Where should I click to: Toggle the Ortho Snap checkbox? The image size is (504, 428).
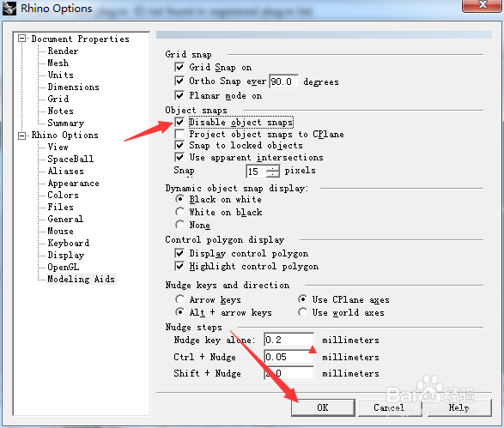pyautogui.click(x=179, y=81)
